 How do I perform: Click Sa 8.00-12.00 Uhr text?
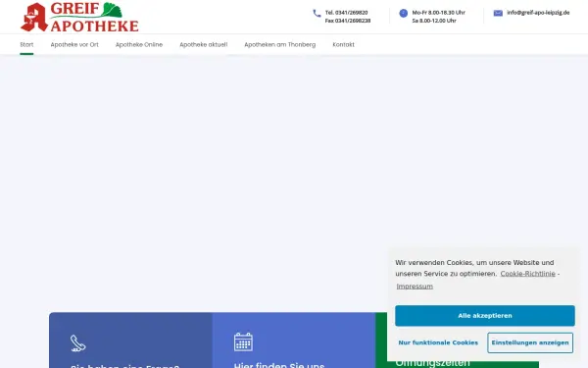[x=434, y=21]
